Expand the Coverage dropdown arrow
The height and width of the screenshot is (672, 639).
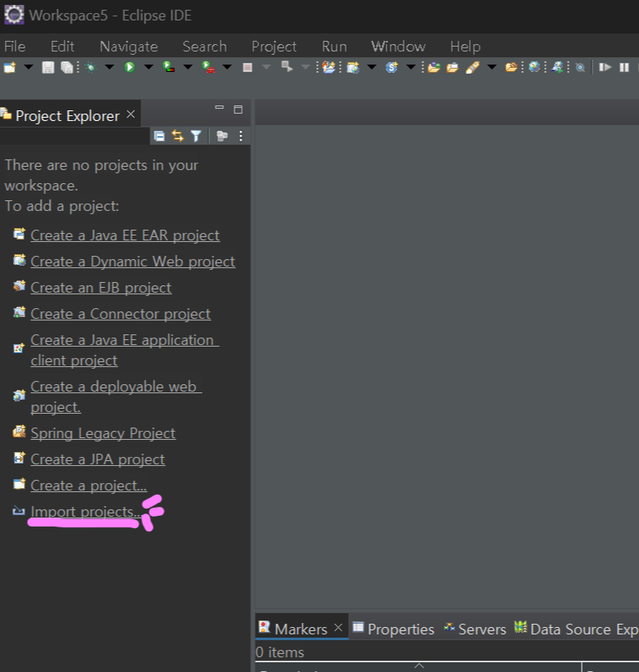tap(188, 67)
